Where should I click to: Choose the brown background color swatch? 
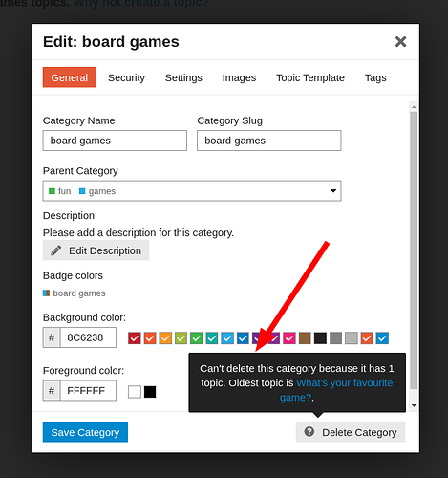click(x=305, y=338)
